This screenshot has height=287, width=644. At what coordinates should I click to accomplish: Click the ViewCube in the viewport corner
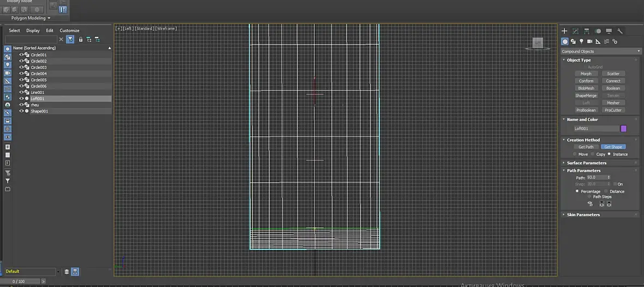pyautogui.click(x=538, y=43)
